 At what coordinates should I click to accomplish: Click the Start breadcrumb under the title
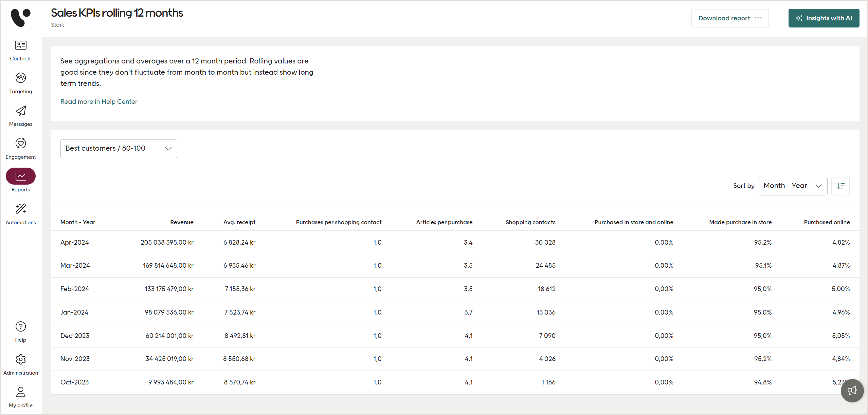coord(57,24)
